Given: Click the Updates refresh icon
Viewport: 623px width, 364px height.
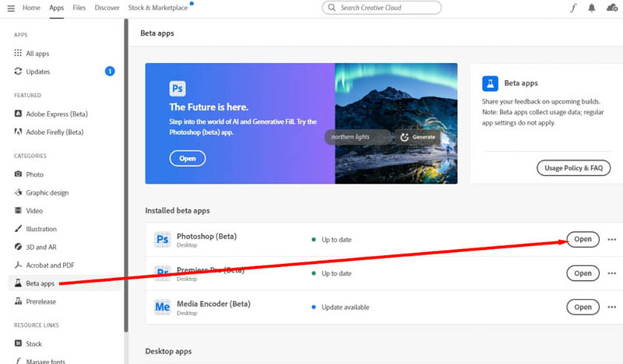Looking at the screenshot, I should point(18,71).
